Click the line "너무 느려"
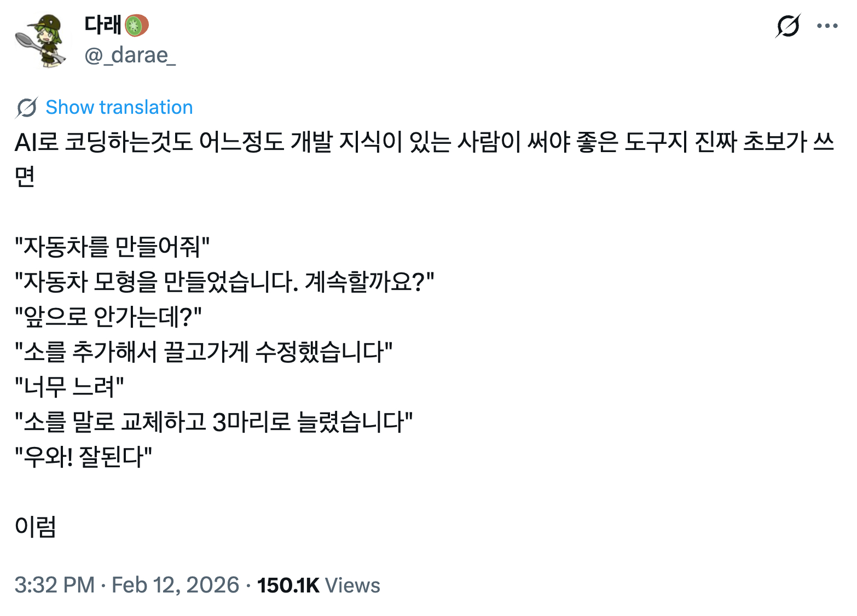Image resolution: width=857 pixels, height=616 pixels. tap(70, 387)
